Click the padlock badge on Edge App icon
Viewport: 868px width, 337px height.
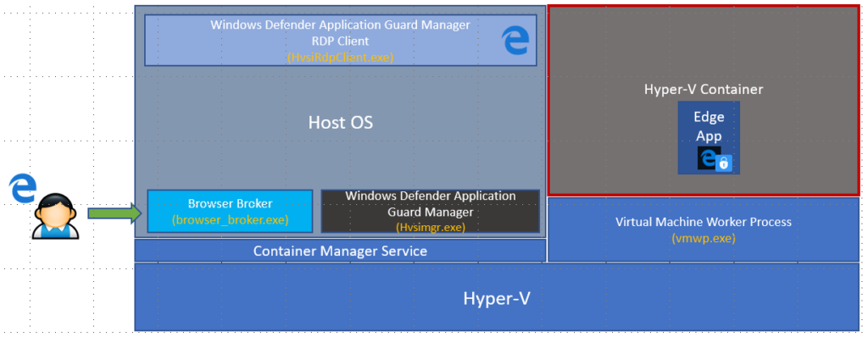click(724, 163)
